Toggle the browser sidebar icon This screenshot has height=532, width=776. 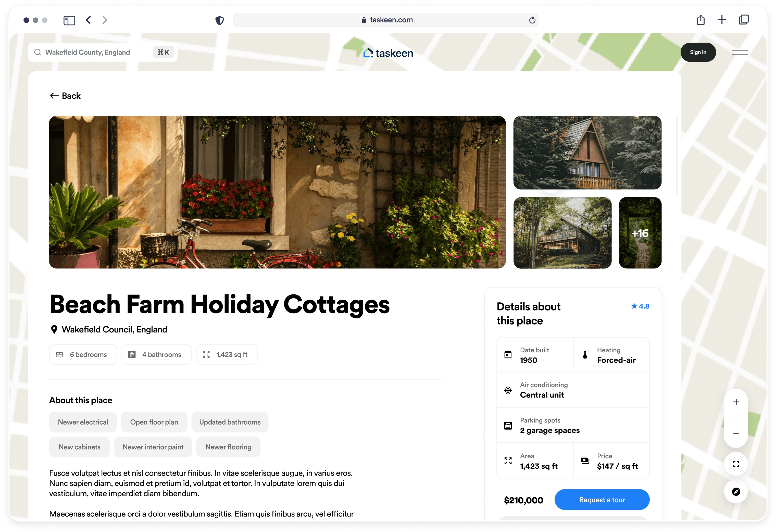point(69,20)
